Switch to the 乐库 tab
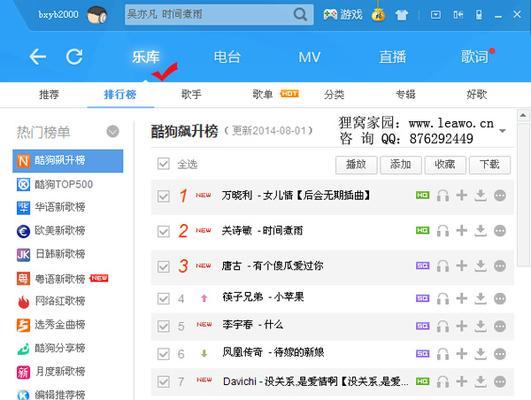This screenshot has height=400, width=531. (146, 57)
